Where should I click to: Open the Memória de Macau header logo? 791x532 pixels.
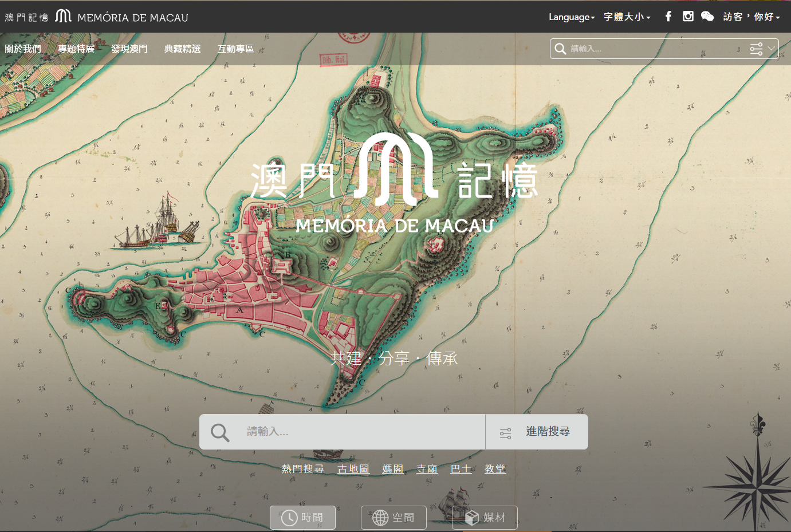coord(96,17)
